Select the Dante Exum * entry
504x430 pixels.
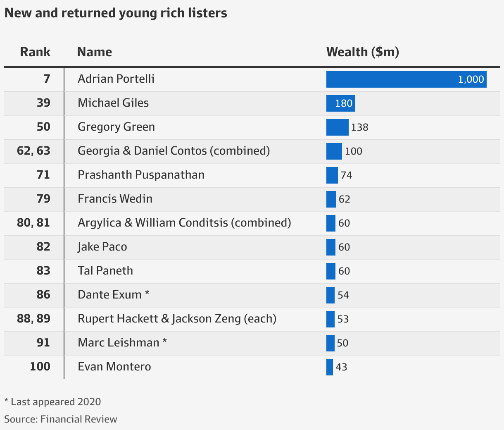click(x=114, y=295)
